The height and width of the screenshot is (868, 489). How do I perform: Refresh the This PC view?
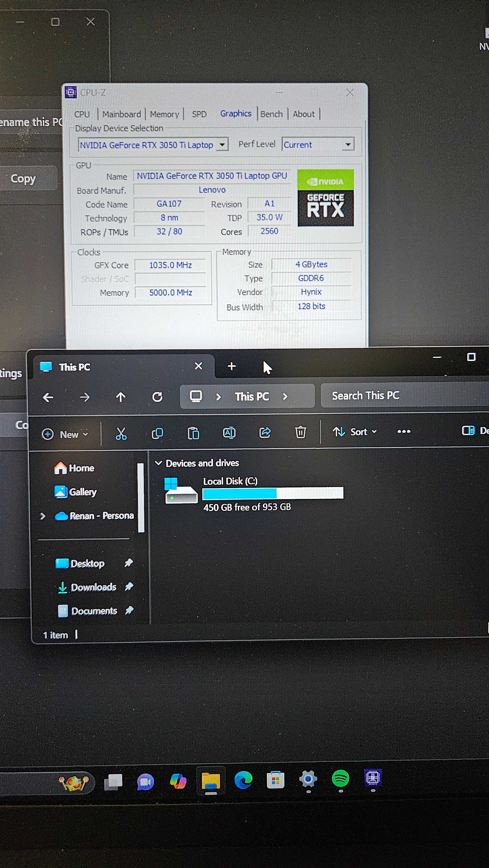[x=157, y=397]
